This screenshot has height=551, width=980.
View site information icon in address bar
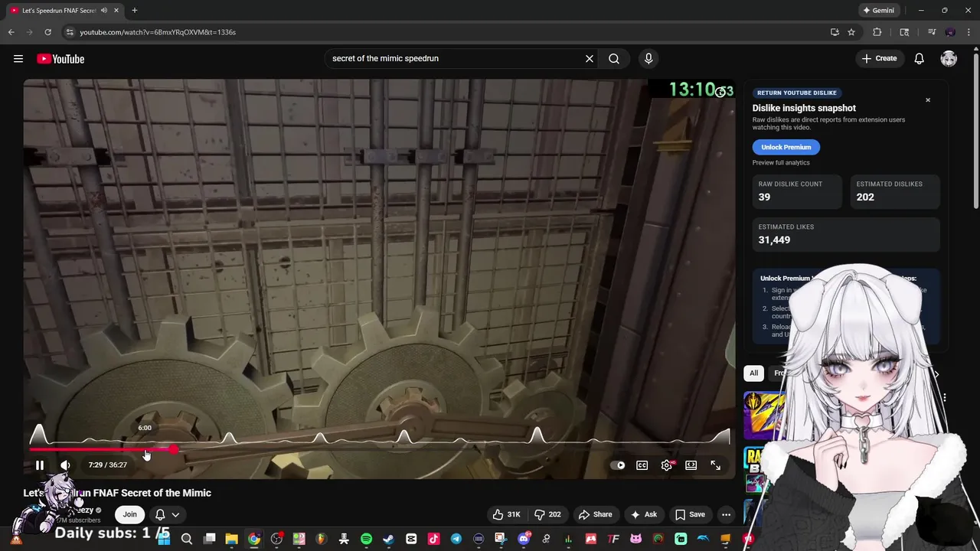[x=69, y=32]
